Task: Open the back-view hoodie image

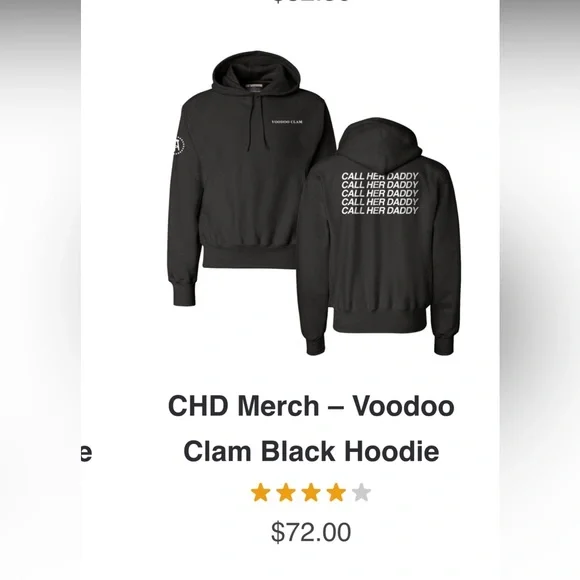Action: tap(379, 237)
